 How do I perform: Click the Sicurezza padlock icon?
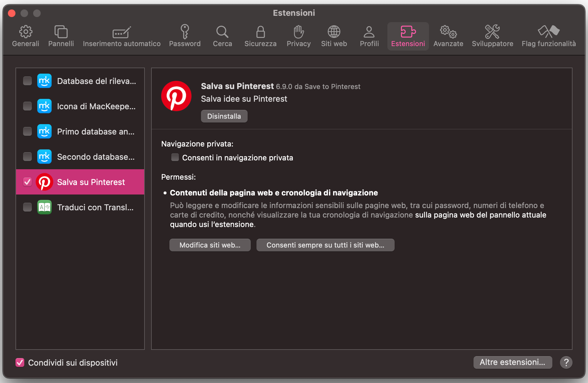point(260,32)
